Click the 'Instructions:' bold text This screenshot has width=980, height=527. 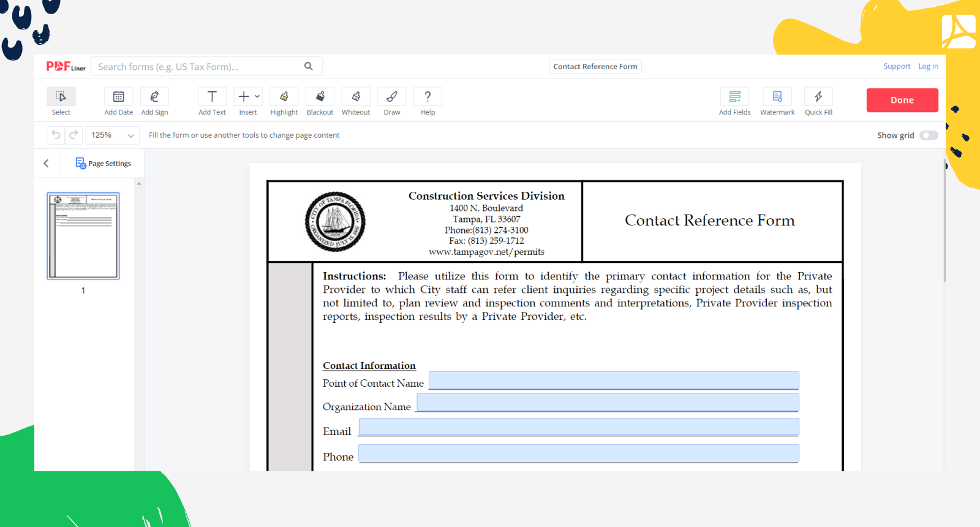click(x=355, y=276)
